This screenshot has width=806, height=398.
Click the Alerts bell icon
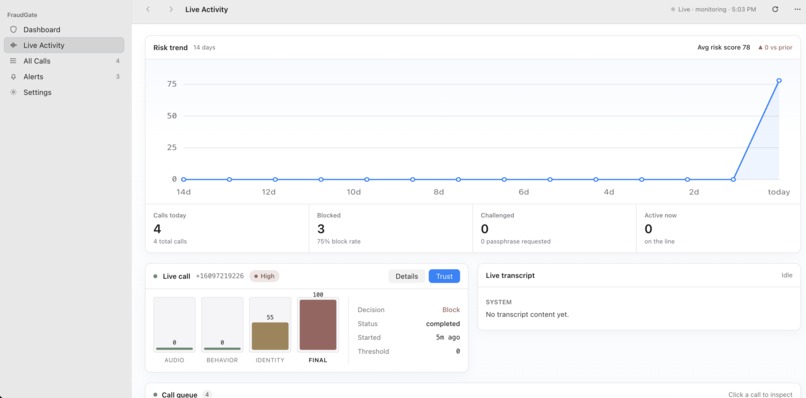click(x=13, y=77)
